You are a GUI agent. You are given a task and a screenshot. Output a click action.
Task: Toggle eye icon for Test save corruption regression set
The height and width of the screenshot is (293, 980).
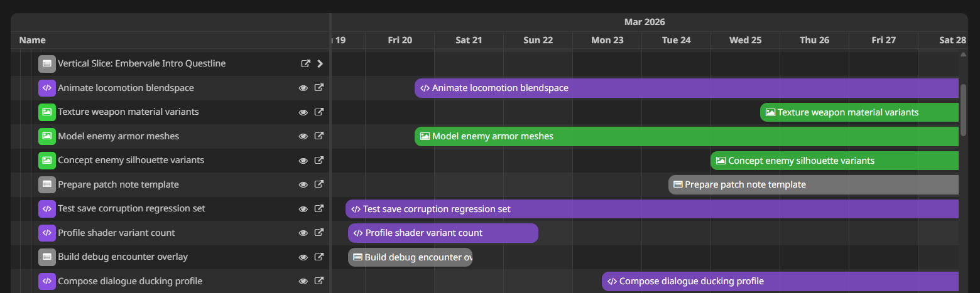pos(303,209)
